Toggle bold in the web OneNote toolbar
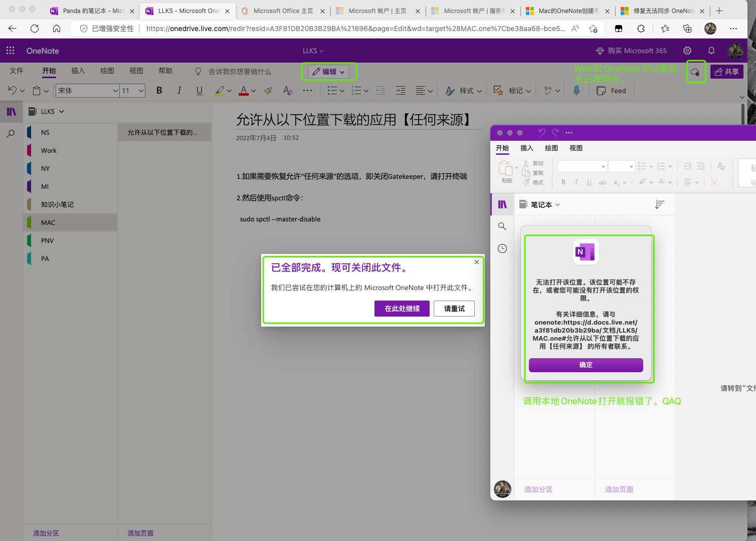 pyautogui.click(x=159, y=91)
